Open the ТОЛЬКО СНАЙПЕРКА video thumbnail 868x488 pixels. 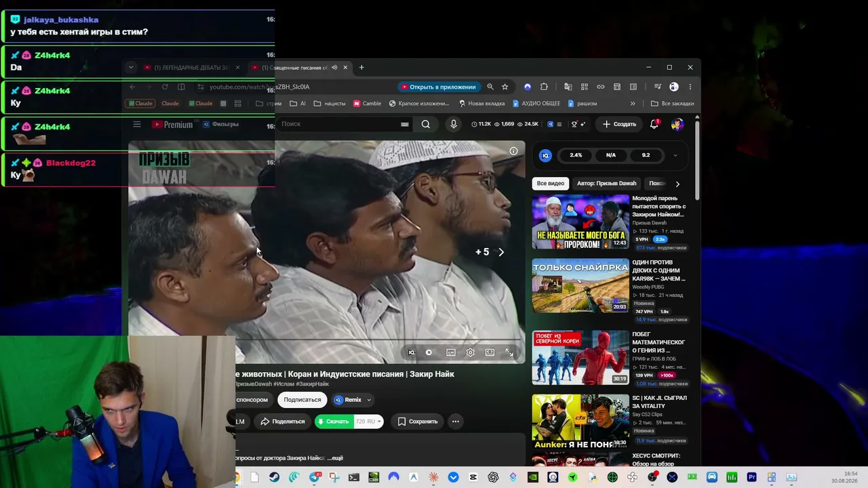point(580,285)
